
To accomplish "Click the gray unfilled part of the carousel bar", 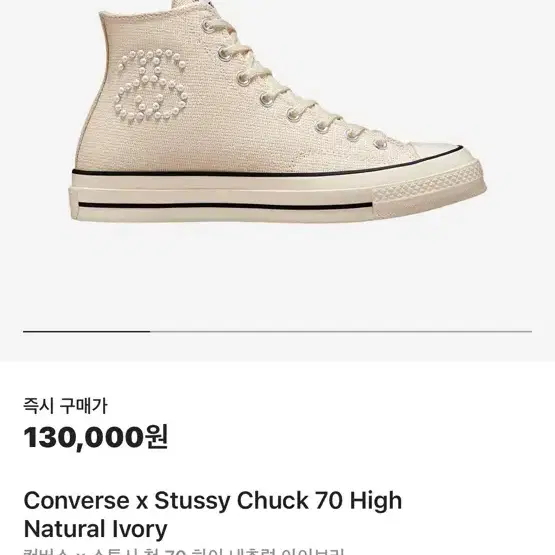I will (341, 332).
